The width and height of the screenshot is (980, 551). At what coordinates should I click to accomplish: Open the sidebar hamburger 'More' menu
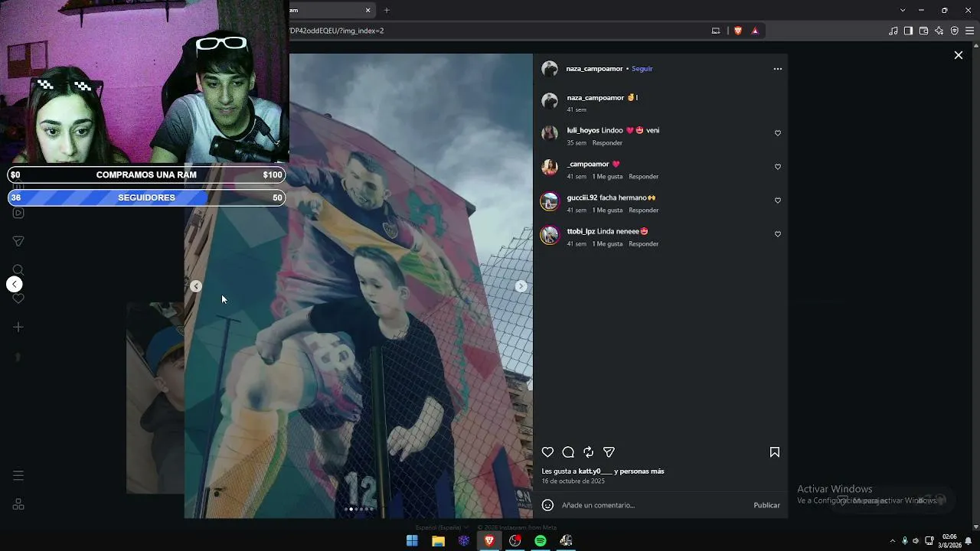tap(18, 475)
